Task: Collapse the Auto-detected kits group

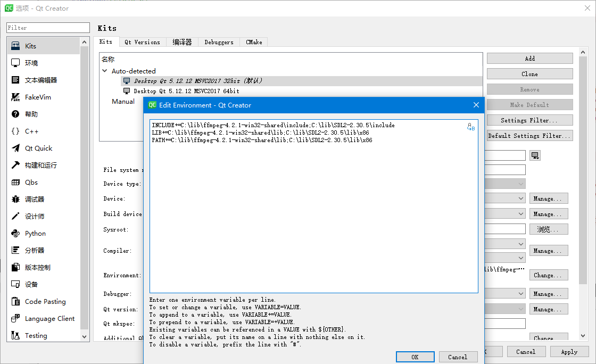Action: pos(105,71)
